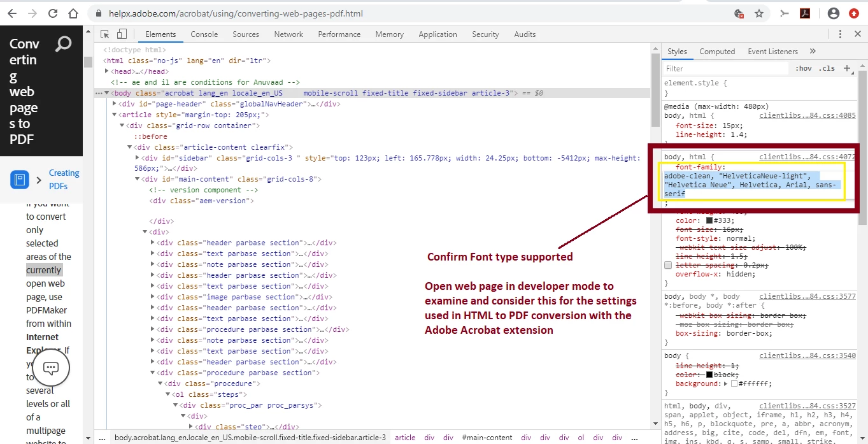Collapse the ol steps node
The height and width of the screenshot is (444, 868).
point(167,394)
